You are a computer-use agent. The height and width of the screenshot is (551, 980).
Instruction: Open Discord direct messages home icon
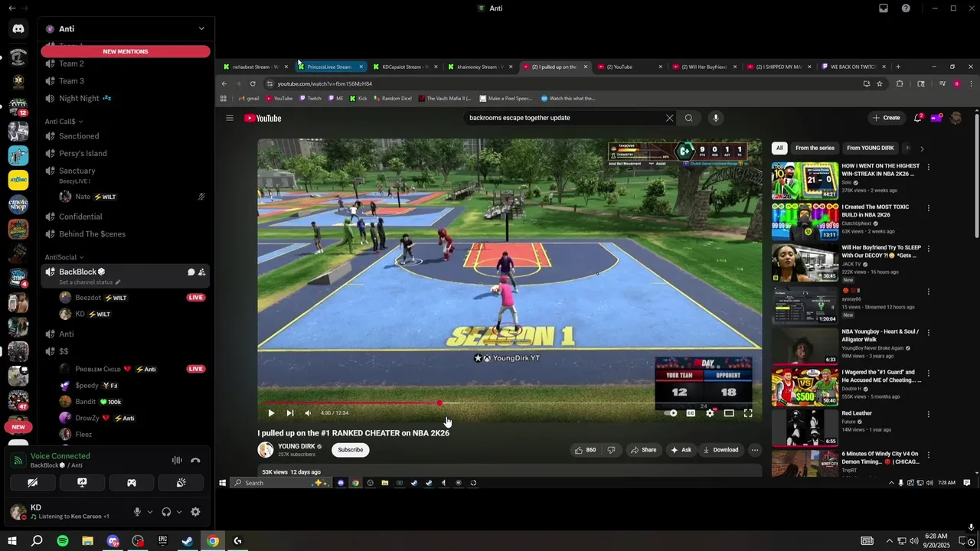point(18,28)
